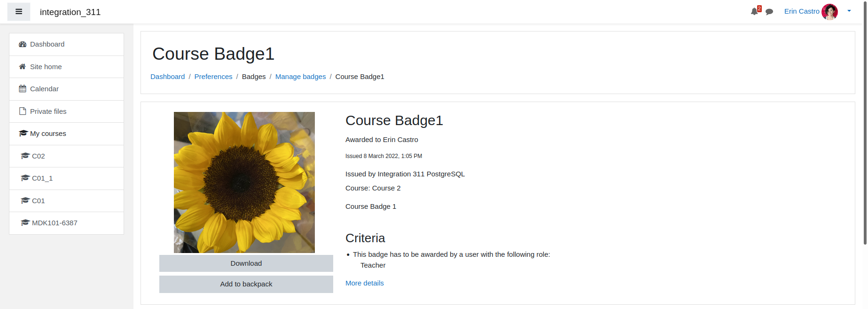Click the Criteria heading
This screenshot has width=868, height=309.
click(365, 238)
